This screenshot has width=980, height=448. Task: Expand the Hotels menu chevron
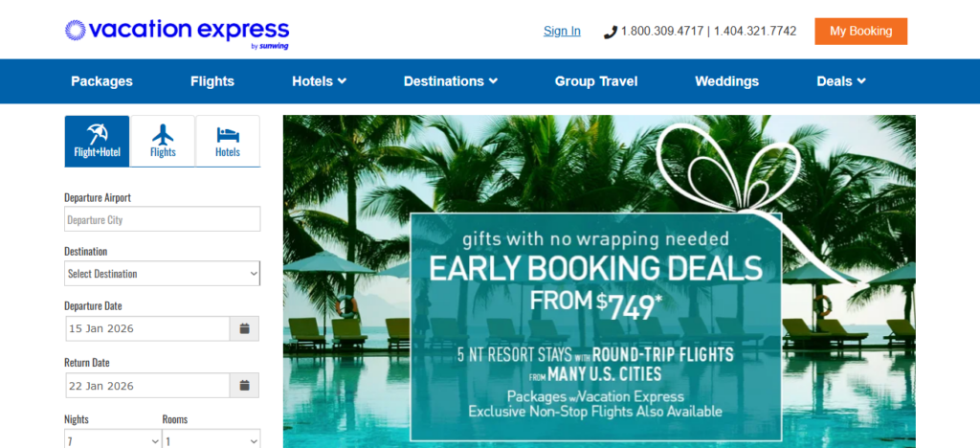tap(342, 81)
